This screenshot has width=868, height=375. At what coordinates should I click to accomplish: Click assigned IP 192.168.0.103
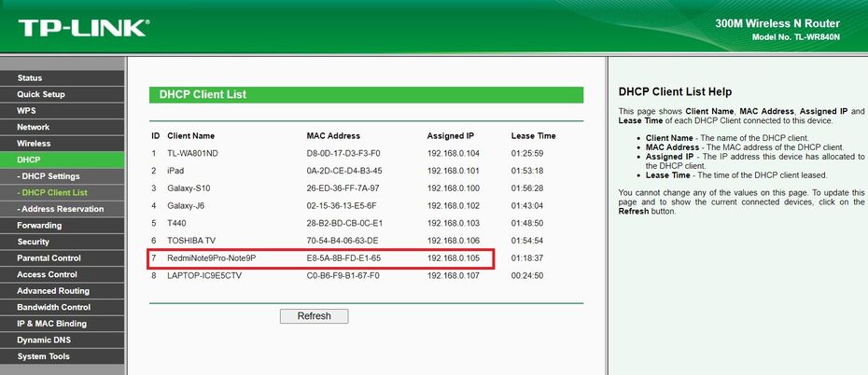[454, 223]
